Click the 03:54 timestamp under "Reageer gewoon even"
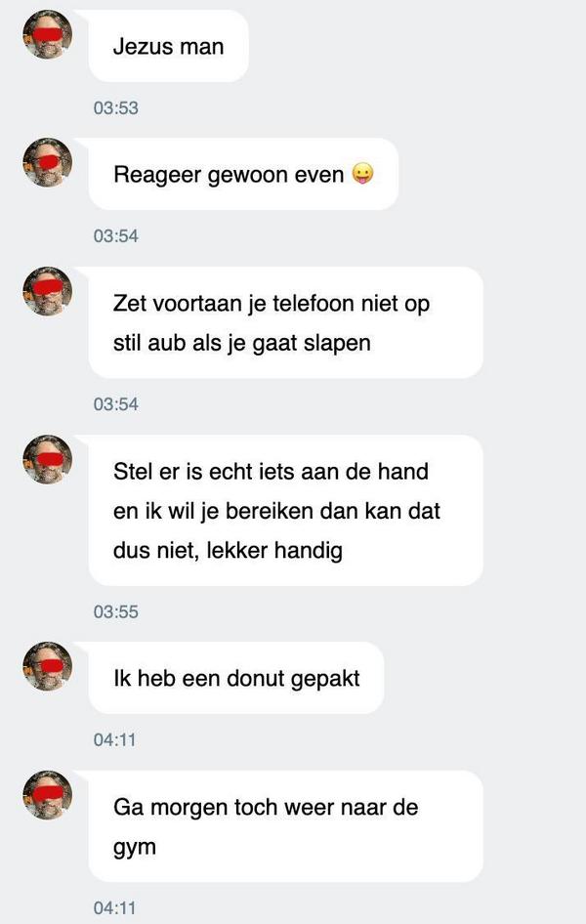This screenshot has width=586, height=924. pos(116,235)
